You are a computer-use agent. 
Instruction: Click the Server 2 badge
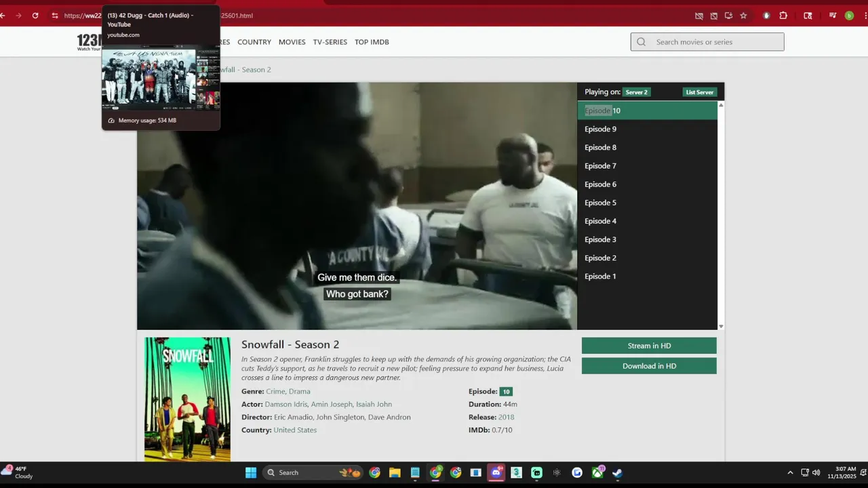[636, 92]
